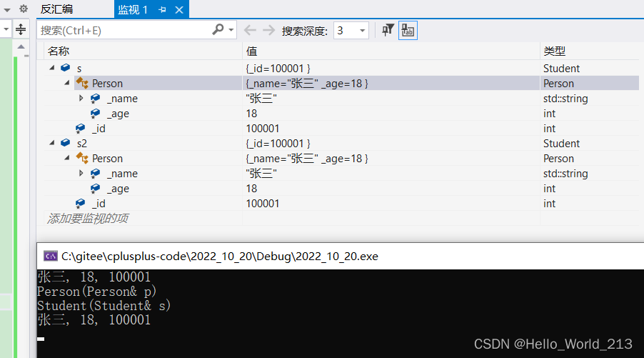
Task: Close the 监视 1 tab
Action: click(x=179, y=10)
